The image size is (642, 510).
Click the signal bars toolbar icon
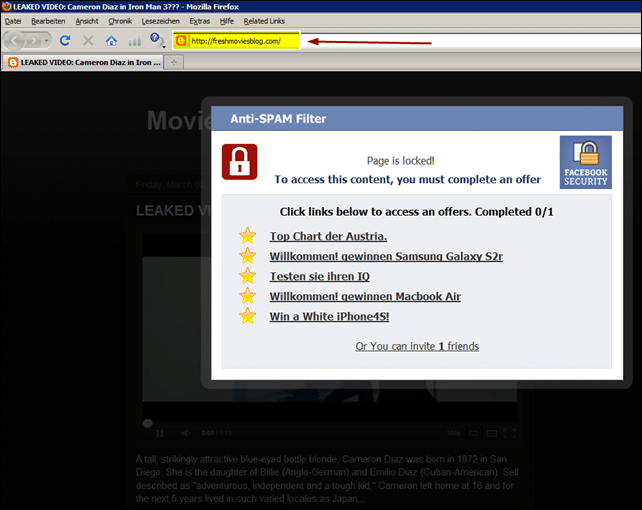134,40
